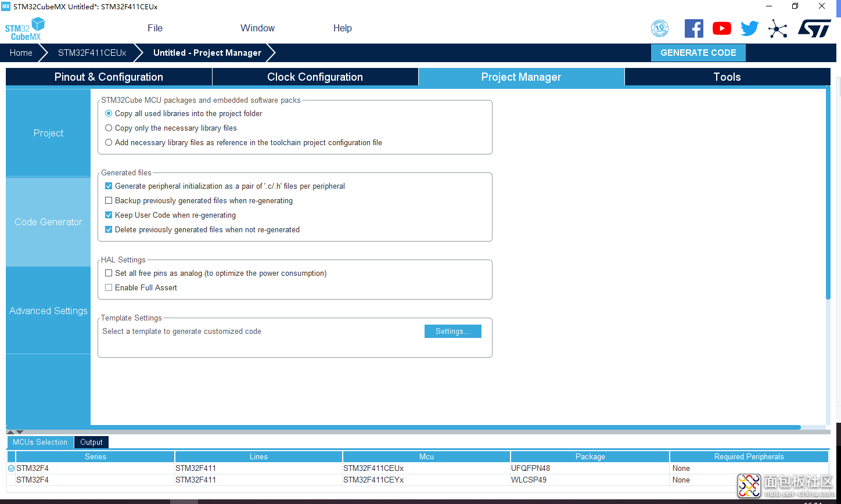Enable Full Assert checkbox
This screenshot has width=841, height=504.
[109, 287]
